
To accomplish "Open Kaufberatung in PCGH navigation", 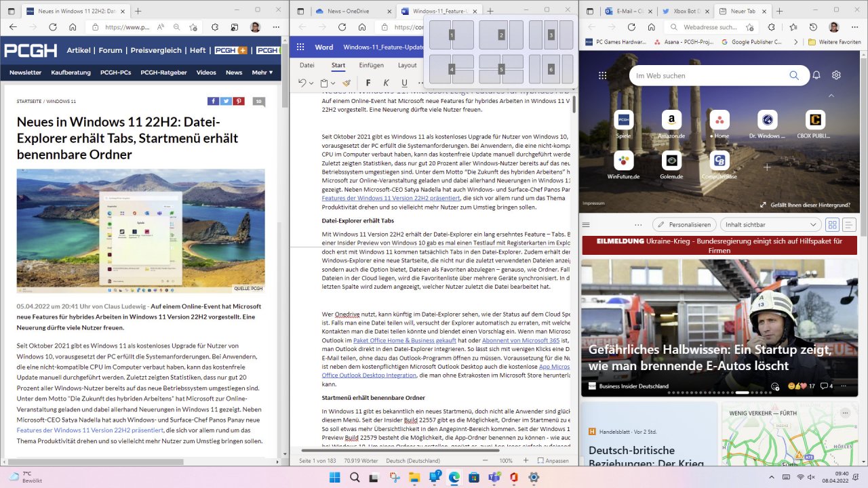I will point(71,73).
